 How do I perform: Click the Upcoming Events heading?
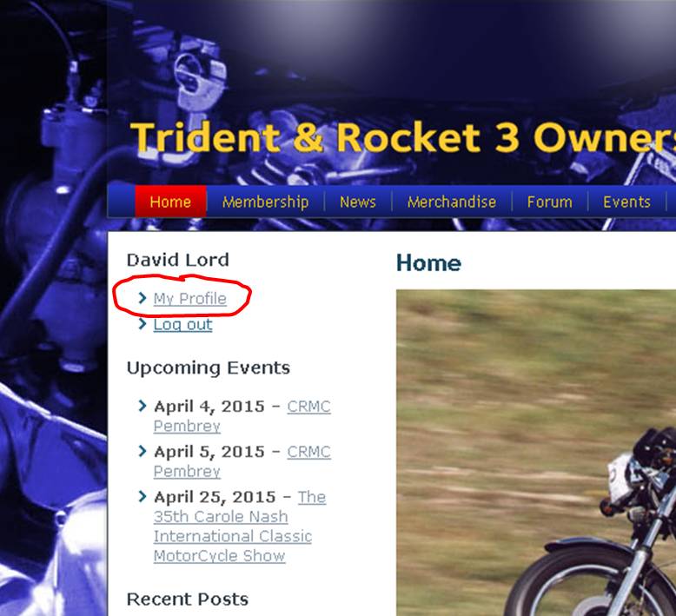click(x=209, y=368)
